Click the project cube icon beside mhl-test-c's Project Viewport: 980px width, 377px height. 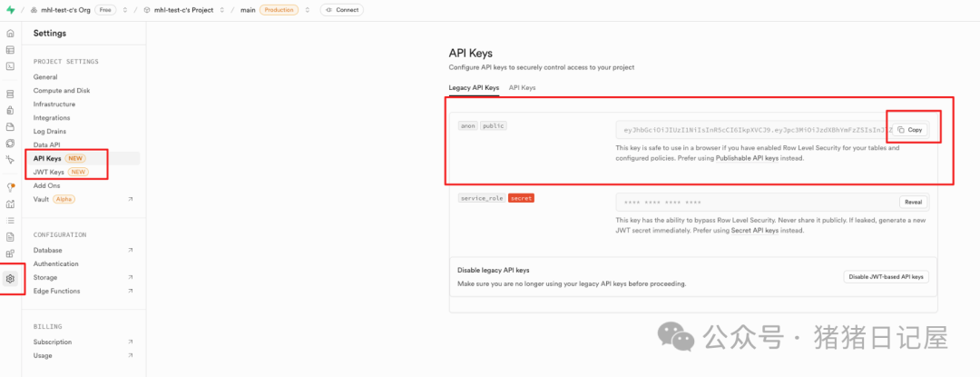pos(147,10)
